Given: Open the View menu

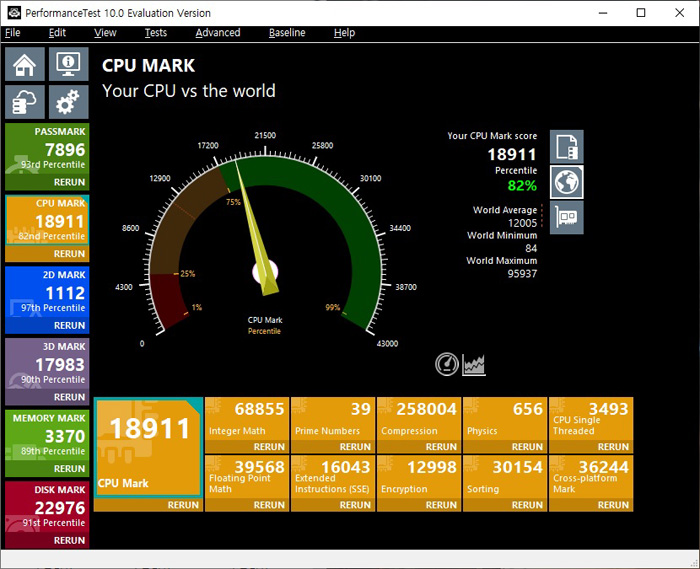Looking at the screenshot, I should [x=105, y=33].
